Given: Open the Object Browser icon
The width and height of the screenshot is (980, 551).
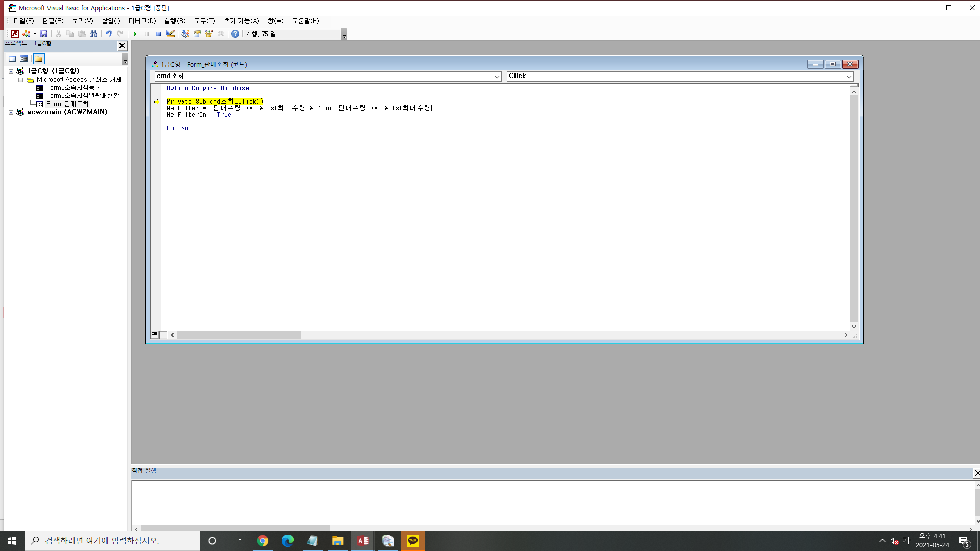Looking at the screenshot, I should click(x=209, y=34).
